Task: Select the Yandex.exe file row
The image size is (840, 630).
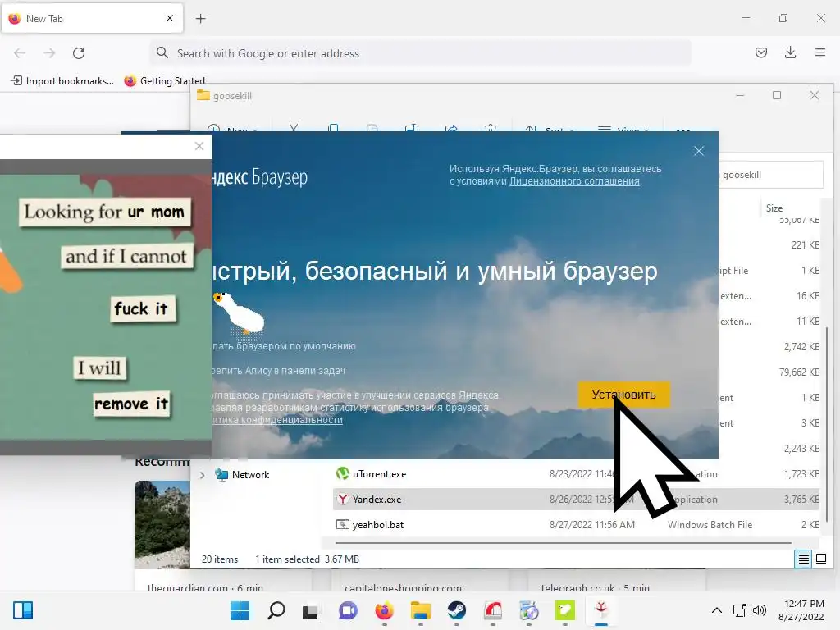Action: (x=577, y=500)
